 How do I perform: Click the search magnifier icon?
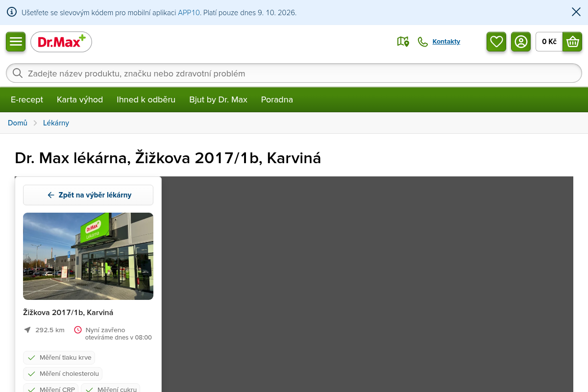(18, 73)
